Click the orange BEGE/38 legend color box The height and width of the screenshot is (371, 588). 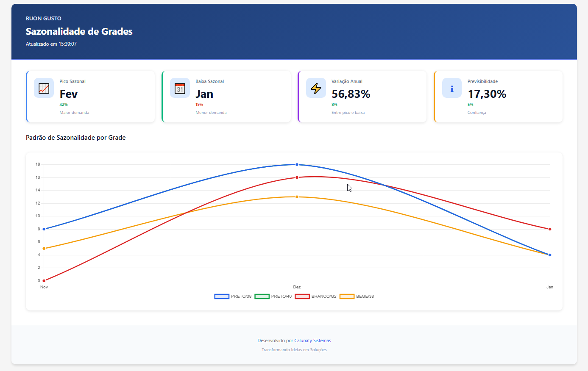click(x=347, y=296)
